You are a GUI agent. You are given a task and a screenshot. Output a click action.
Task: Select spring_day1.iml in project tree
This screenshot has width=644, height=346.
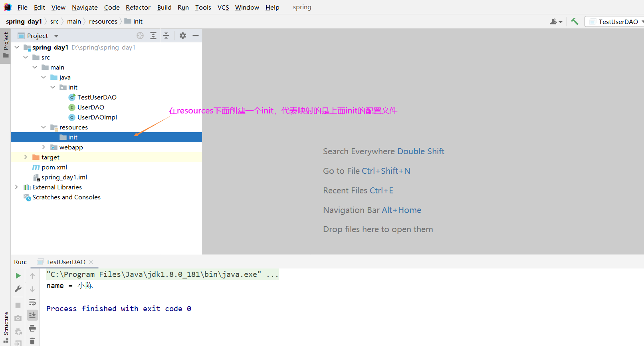64,177
